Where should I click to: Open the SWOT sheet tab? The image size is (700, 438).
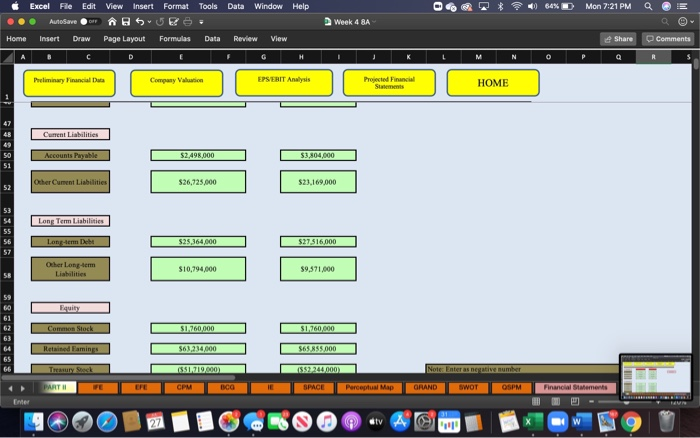(468, 388)
